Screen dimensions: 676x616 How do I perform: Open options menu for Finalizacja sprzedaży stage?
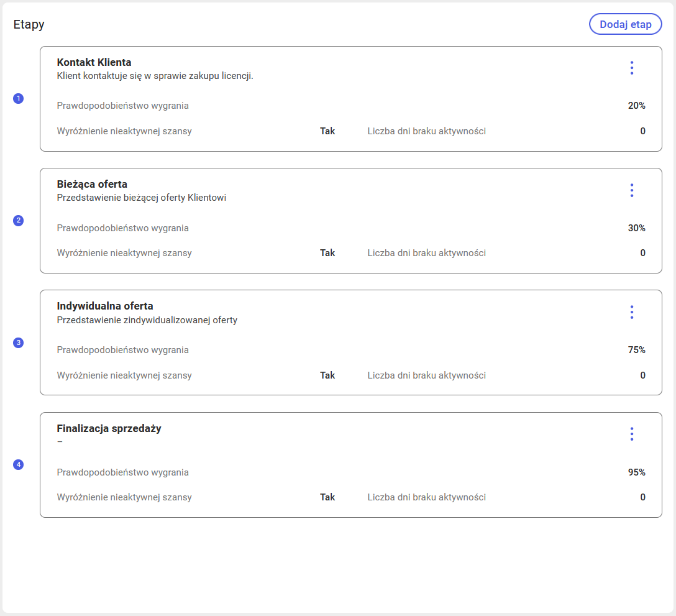pos(631,434)
